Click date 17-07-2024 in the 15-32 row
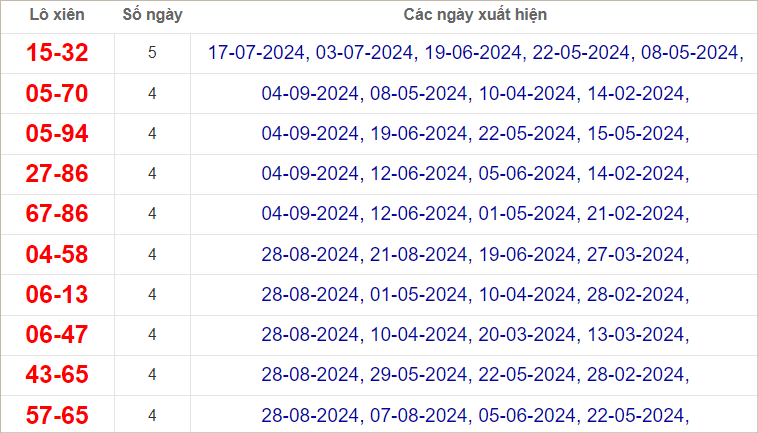This screenshot has width=758, height=433. click(x=256, y=53)
